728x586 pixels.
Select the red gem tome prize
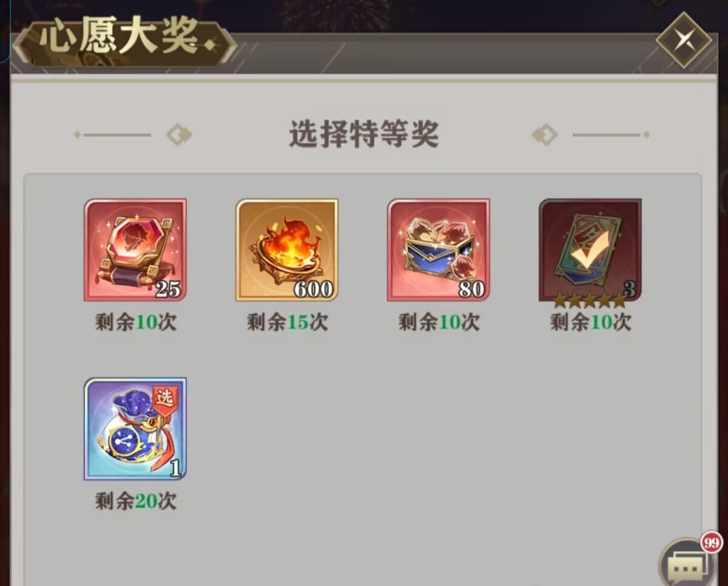pyautogui.click(x=135, y=250)
